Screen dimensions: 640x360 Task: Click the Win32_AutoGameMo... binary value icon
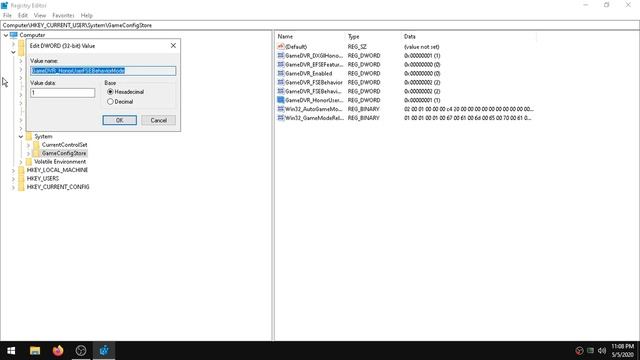(280, 109)
